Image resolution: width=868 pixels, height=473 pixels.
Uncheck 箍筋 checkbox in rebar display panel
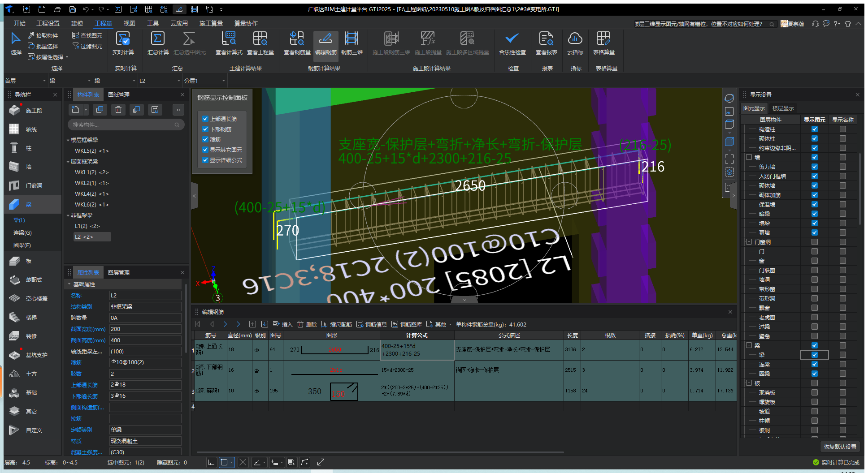pyautogui.click(x=205, y=139)
